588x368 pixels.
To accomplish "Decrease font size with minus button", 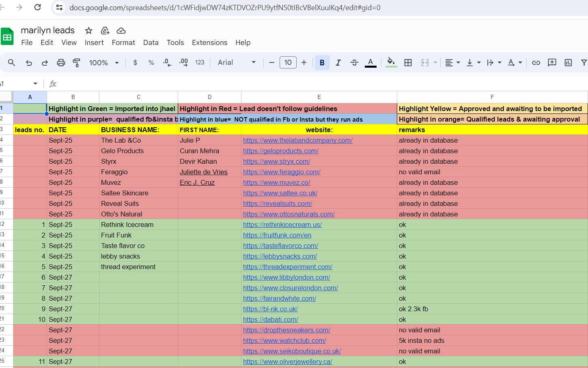I will pyautogui.click(x=271, y=62).
